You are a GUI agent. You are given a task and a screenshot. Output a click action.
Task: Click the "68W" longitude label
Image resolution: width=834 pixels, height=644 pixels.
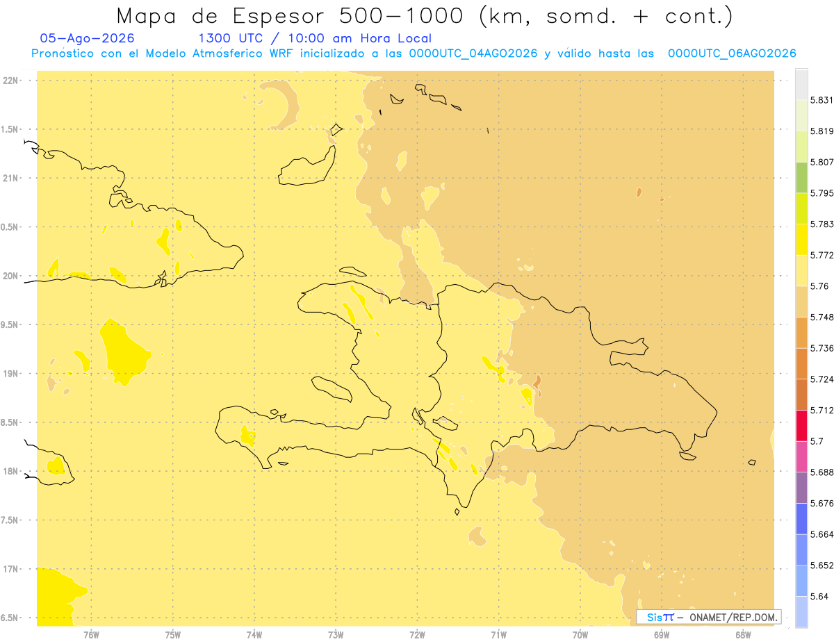coord(743,634)
